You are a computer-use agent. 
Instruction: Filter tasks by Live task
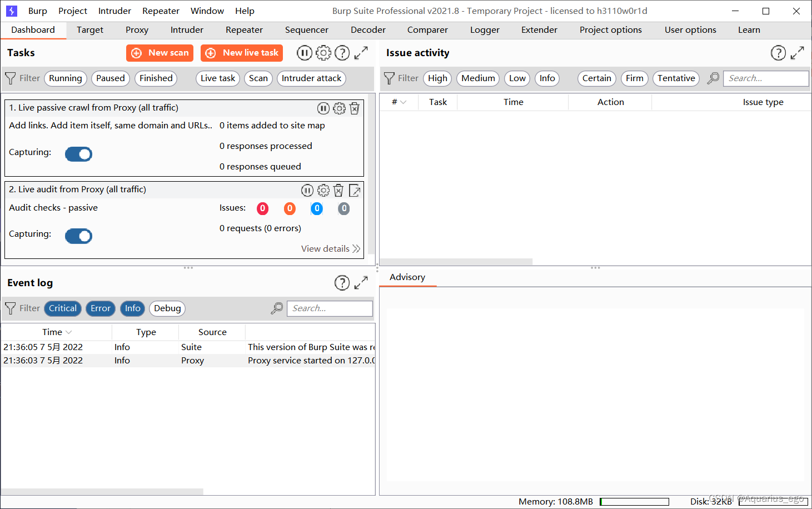pos(218,78)
